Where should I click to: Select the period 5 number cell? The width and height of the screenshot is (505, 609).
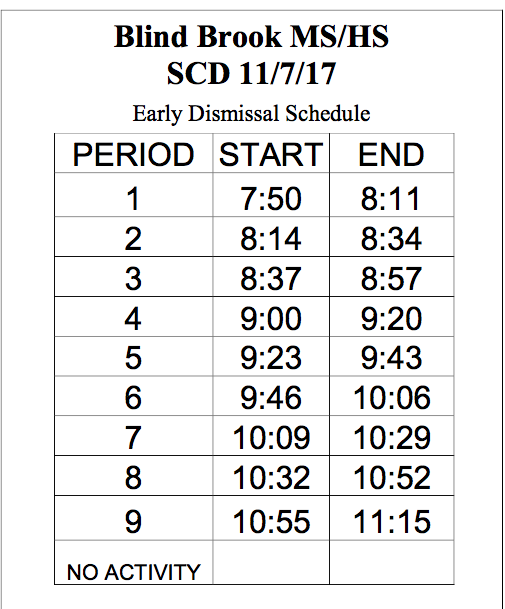134,357
